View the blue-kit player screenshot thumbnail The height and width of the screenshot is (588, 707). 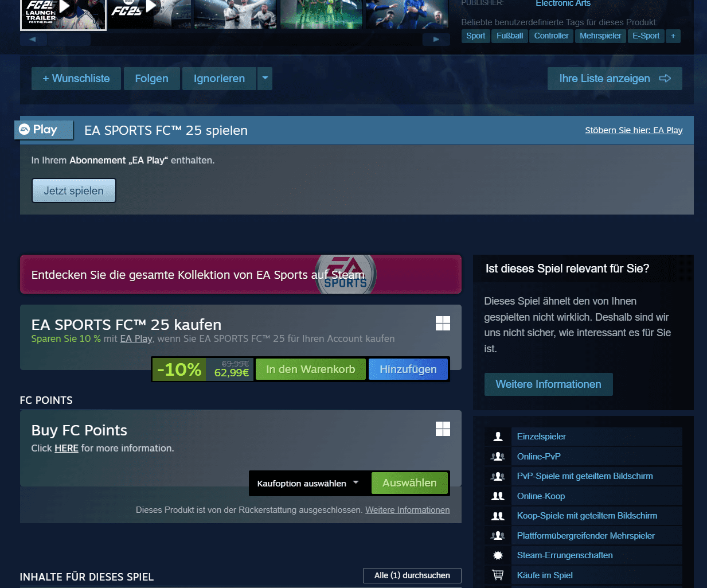[407, 14]
